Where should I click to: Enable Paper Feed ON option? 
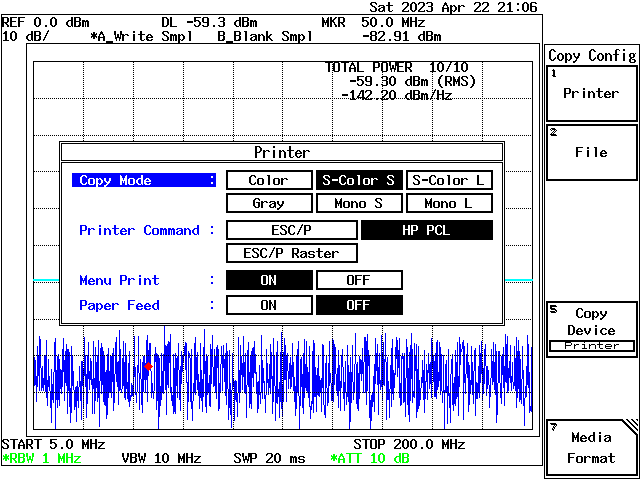(269, 305)
